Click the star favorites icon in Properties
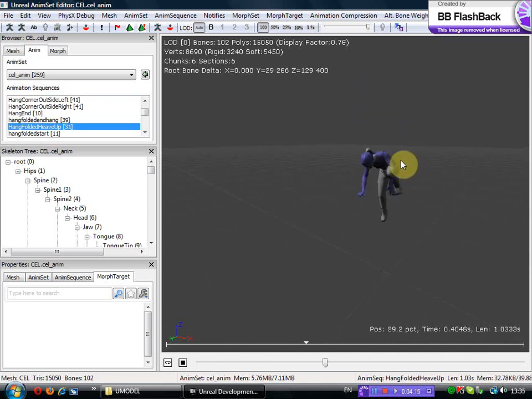This screenshot has width=532, height=399. (131, 294)
